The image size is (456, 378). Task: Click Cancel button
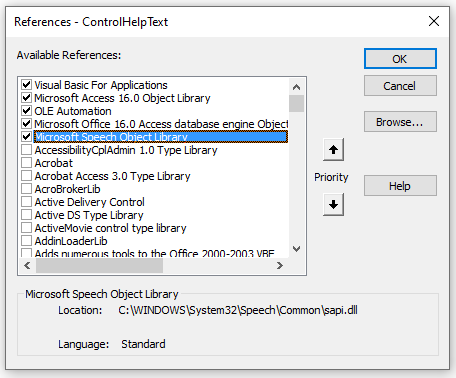coord(400,86)
